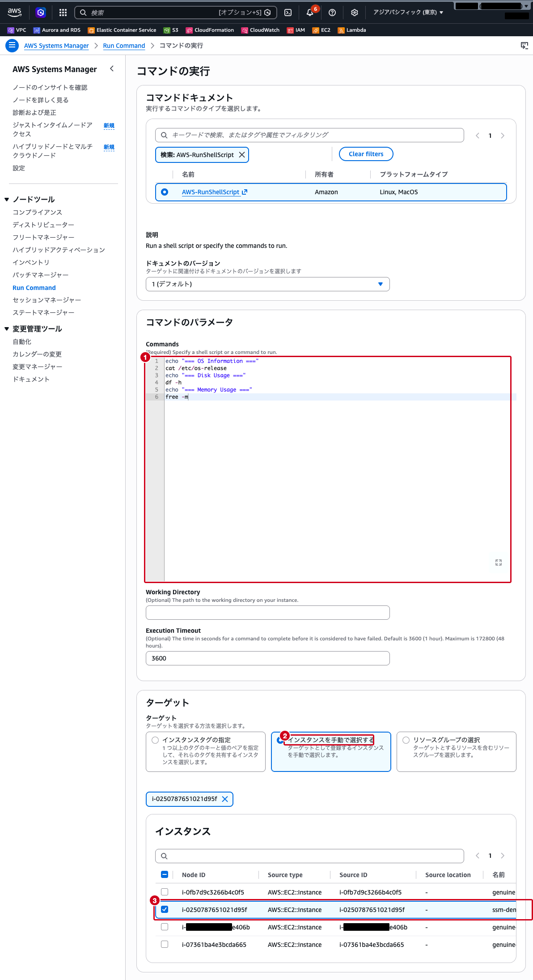Go to AWS Systems Manager breadcrumb
The width and height of the screenshot is (533, 980).
click(56, 46)
